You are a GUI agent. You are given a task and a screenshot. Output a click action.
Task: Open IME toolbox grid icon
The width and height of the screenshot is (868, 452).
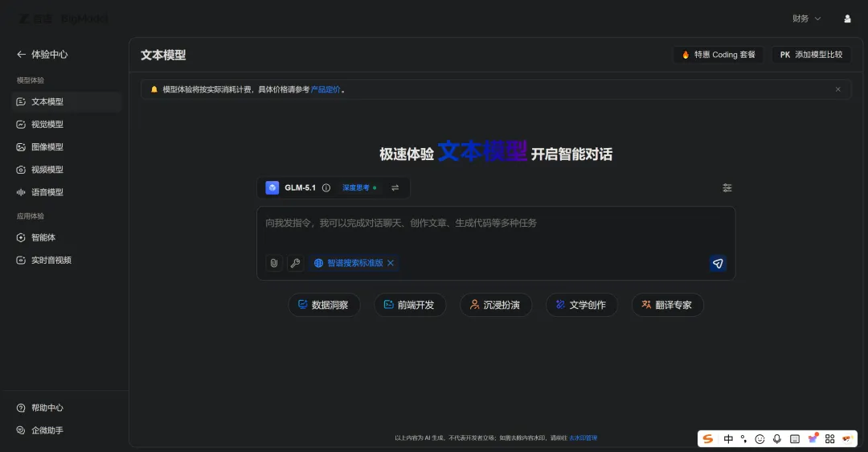(x=829, y=439)
